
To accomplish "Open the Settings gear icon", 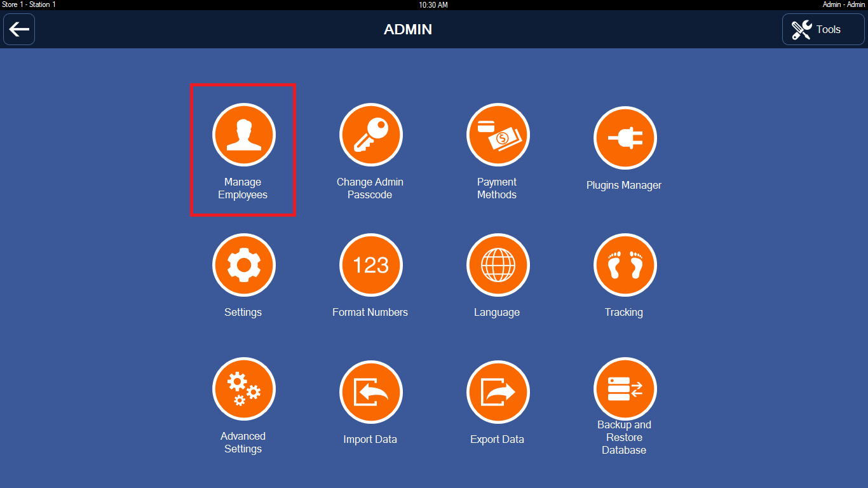I will [243, 265].
